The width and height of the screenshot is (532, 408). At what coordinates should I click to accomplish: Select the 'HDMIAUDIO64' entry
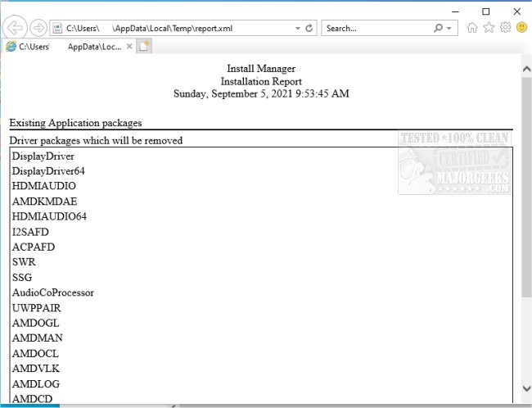point(49,216)
